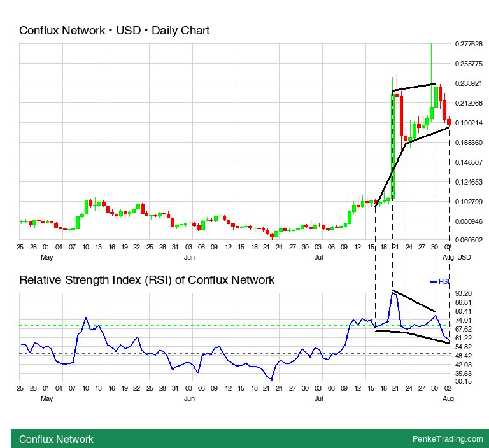Select RSI axis value 61.22
The width and height of the screenshot is (489, 448).
coord(464,338)
